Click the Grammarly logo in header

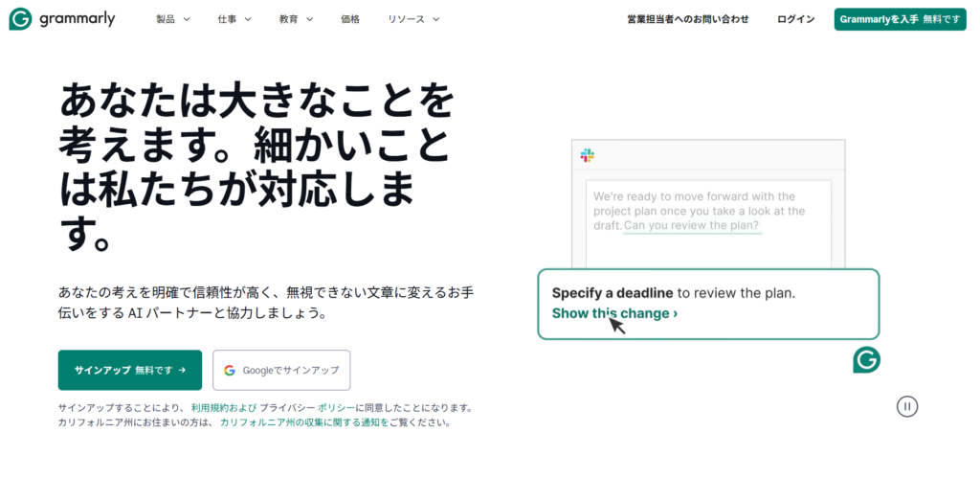click(x=62, y=19)
